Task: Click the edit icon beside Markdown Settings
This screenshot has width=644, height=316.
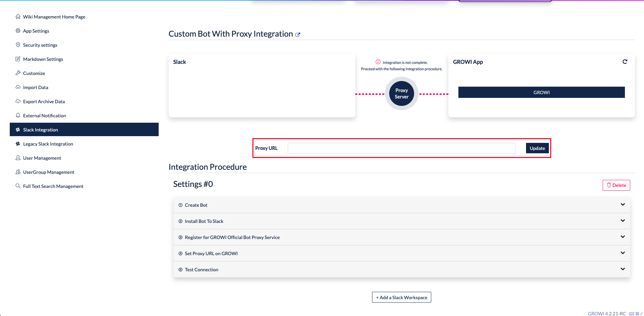Action: [18, 59]
